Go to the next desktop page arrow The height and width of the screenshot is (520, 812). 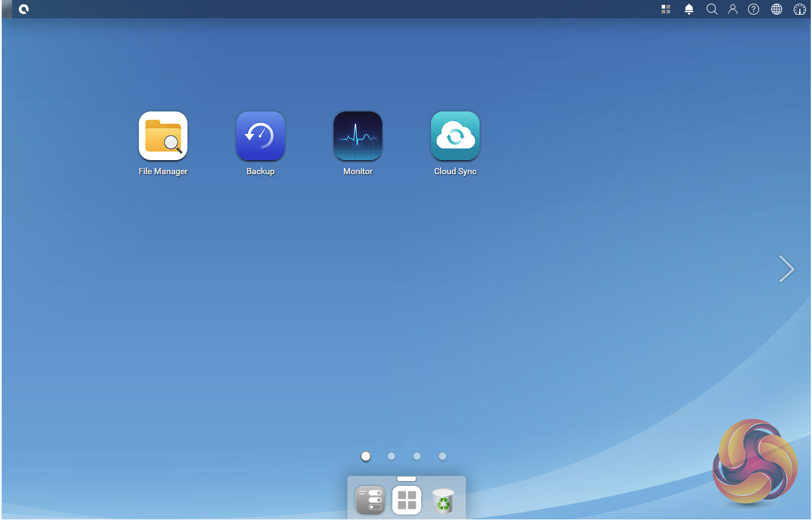coord(786,269)
